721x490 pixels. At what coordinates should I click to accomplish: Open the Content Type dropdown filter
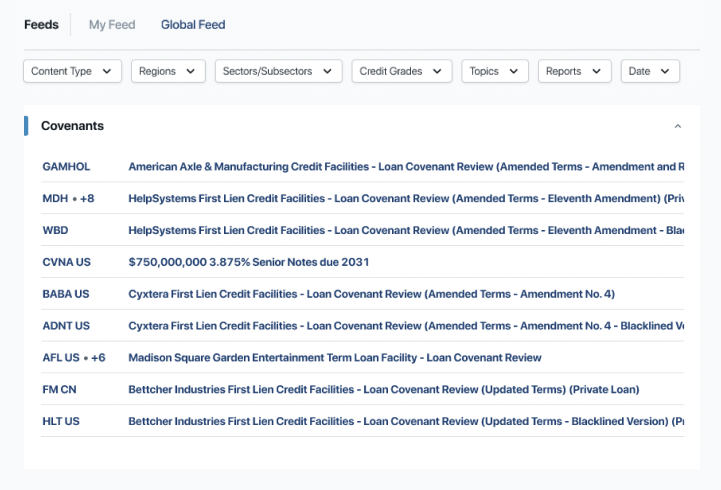click(72, 71)
